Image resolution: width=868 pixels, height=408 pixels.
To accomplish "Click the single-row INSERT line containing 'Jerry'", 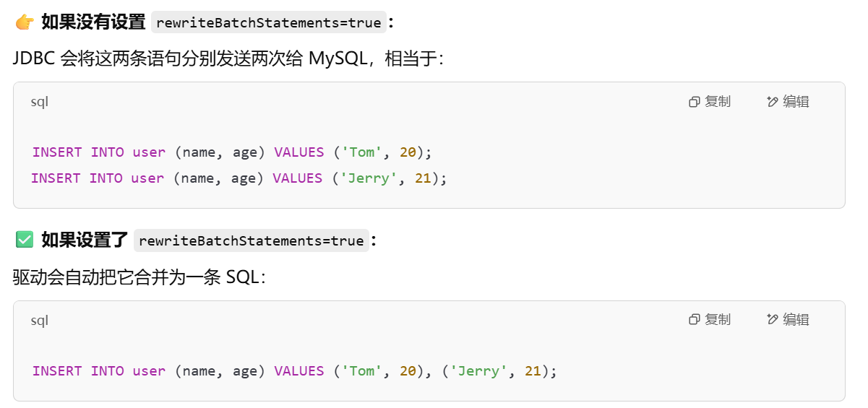I will (239, 178).
